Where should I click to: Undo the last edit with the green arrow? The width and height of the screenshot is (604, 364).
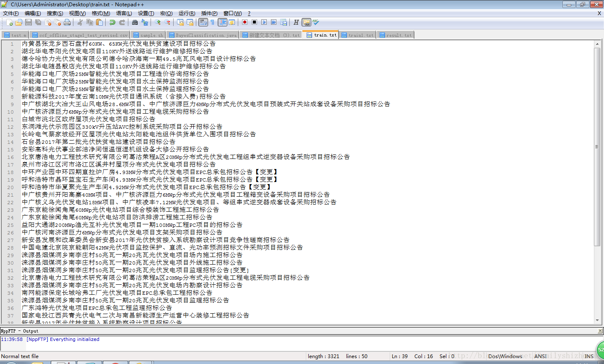(112, 22)
